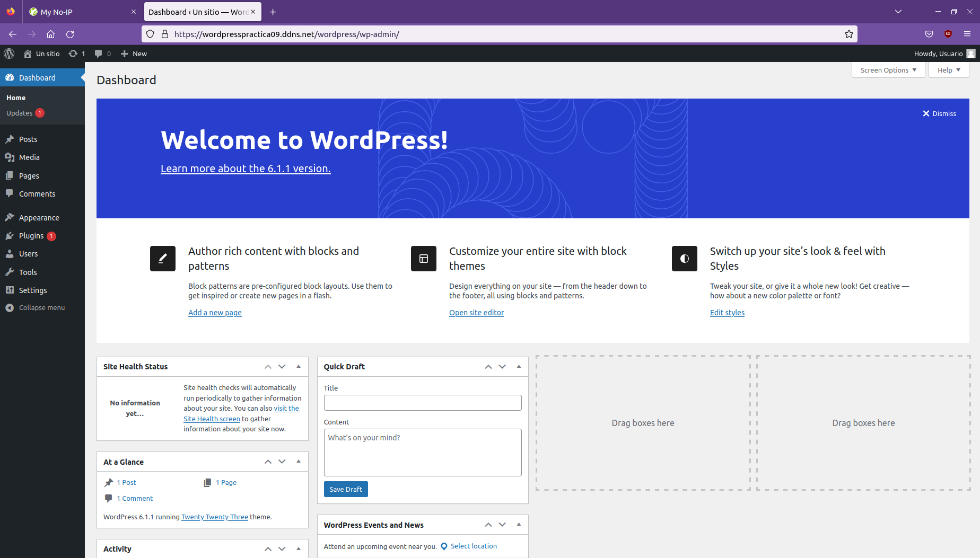Open Howdy, Usuario profile menu

click(x=944, y=54)
